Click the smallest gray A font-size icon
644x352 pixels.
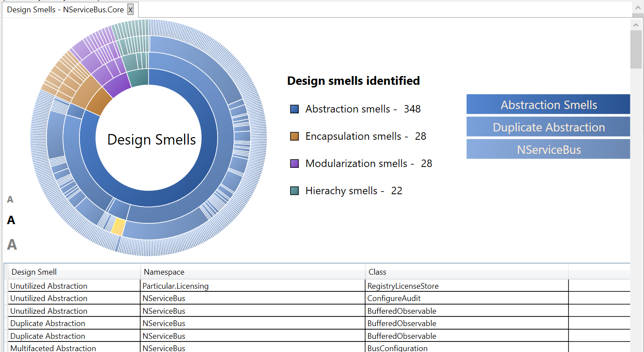tap(10, 200)
